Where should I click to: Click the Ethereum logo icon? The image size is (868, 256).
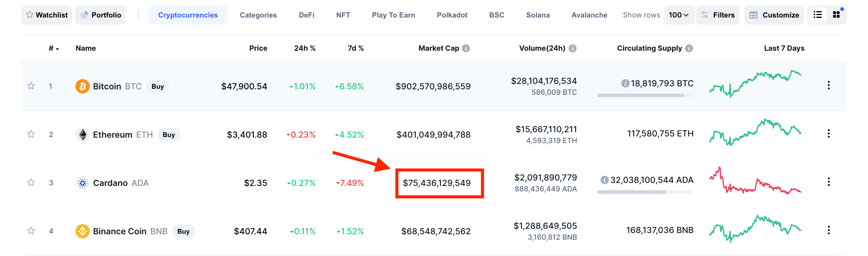pos(82,134)
